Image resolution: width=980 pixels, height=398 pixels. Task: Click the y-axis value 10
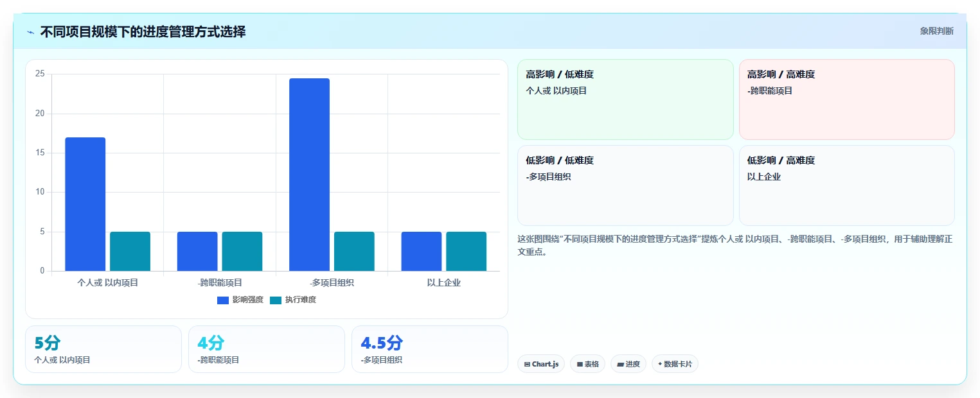(40, 192)
